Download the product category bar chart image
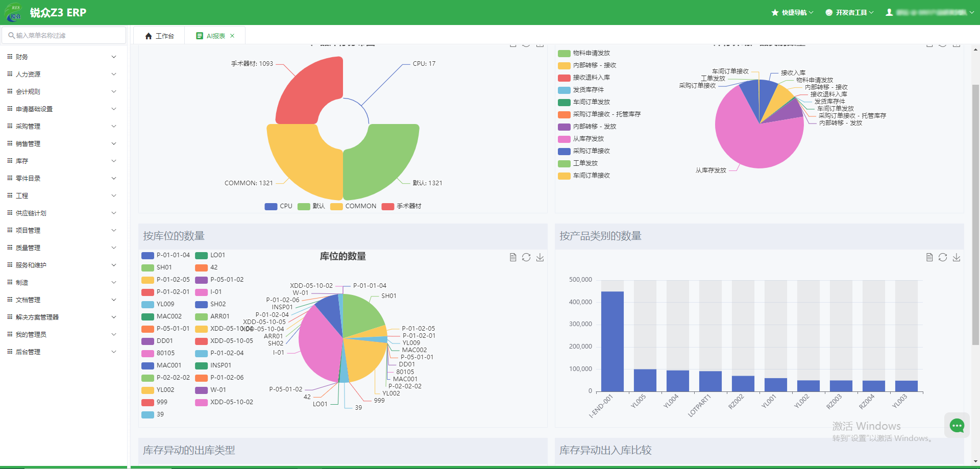Image resolution: width=980 pixels, height=469 pixels. coord(957,257)
